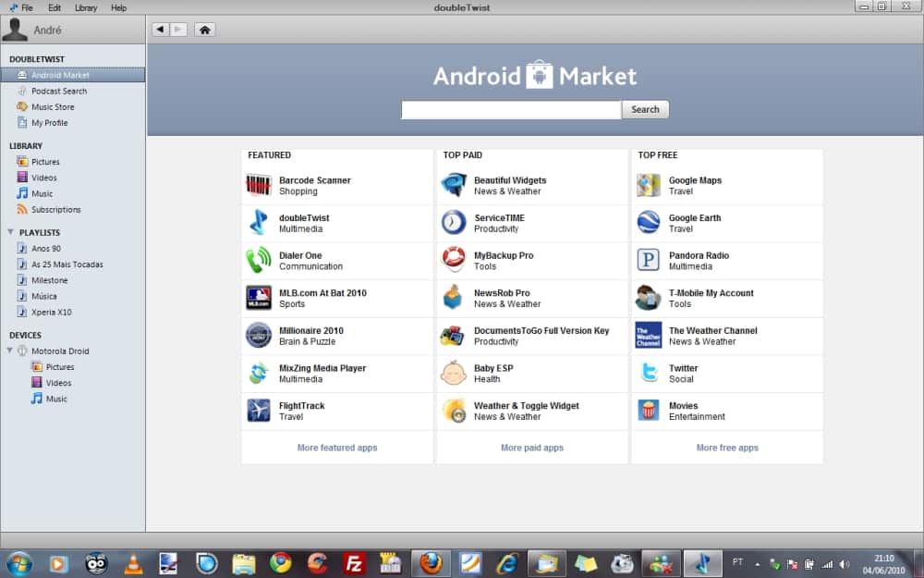Open the Google Earth title text
The width and height of the screenshot is (924, 578).
pos(695,217)
